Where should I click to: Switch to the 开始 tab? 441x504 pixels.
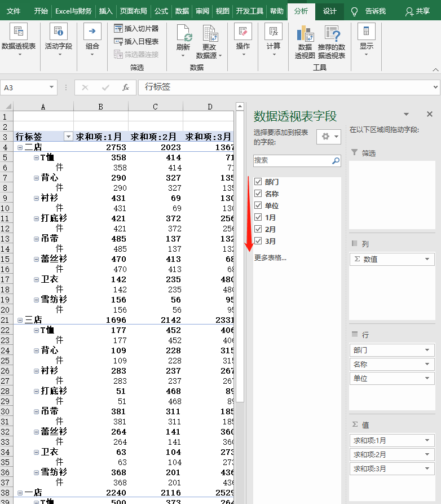tap(41, 11)
